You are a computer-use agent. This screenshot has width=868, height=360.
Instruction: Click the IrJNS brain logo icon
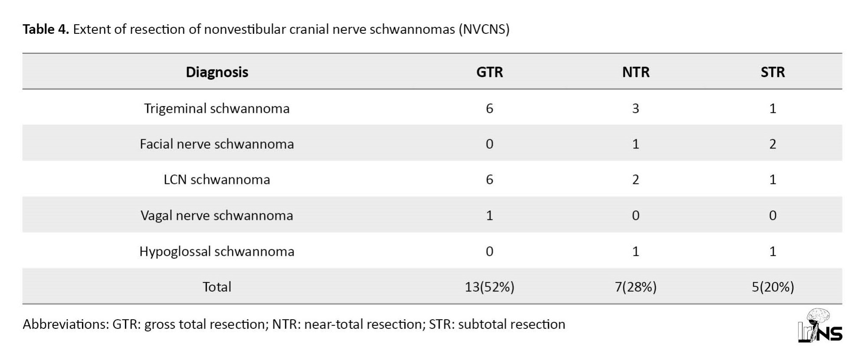(x=820, y=326)
